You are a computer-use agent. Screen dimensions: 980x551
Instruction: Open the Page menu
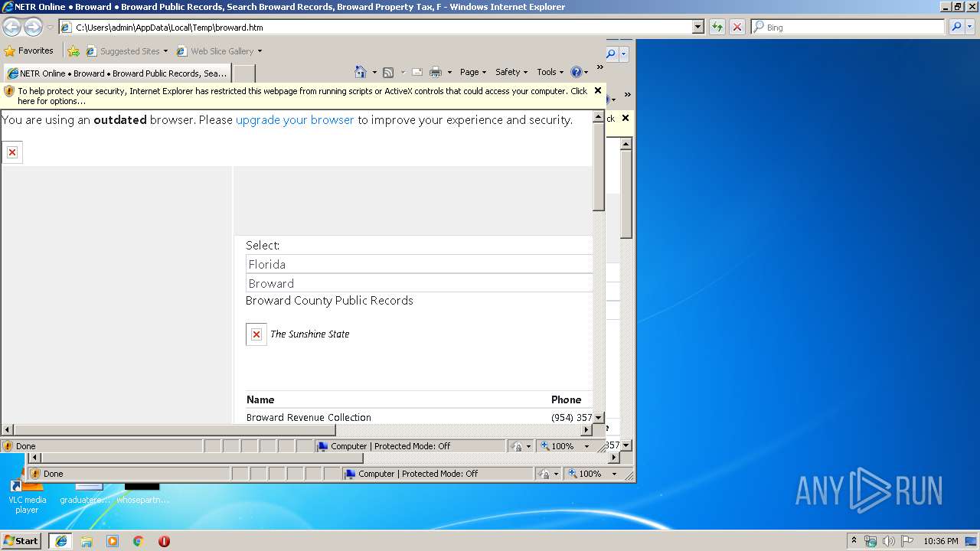coord(473,72)
